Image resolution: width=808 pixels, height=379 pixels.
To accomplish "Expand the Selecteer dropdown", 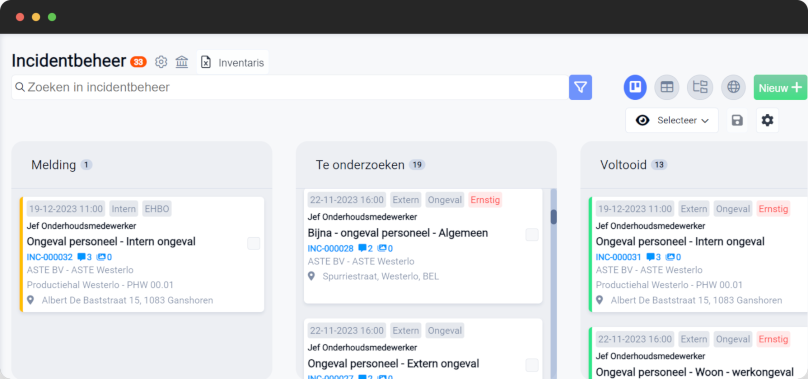I will (672, 121).
